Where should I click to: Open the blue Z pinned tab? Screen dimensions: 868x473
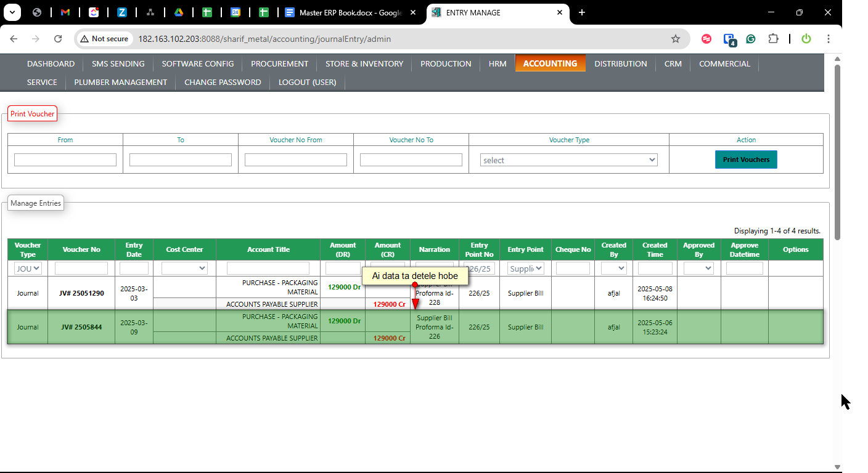(122, 12)
